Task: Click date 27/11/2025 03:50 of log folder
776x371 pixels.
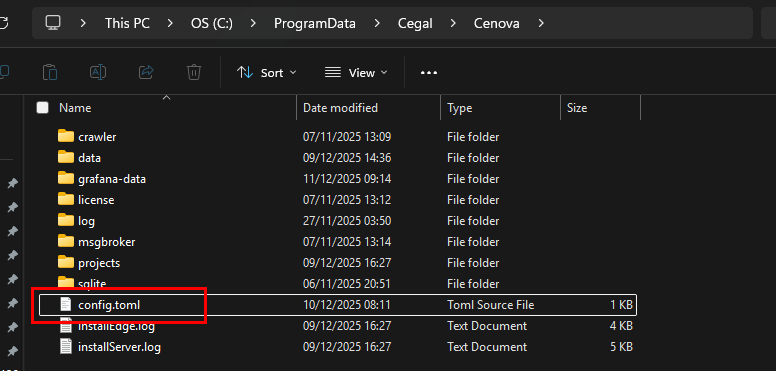Action: [x=347, y=221]
